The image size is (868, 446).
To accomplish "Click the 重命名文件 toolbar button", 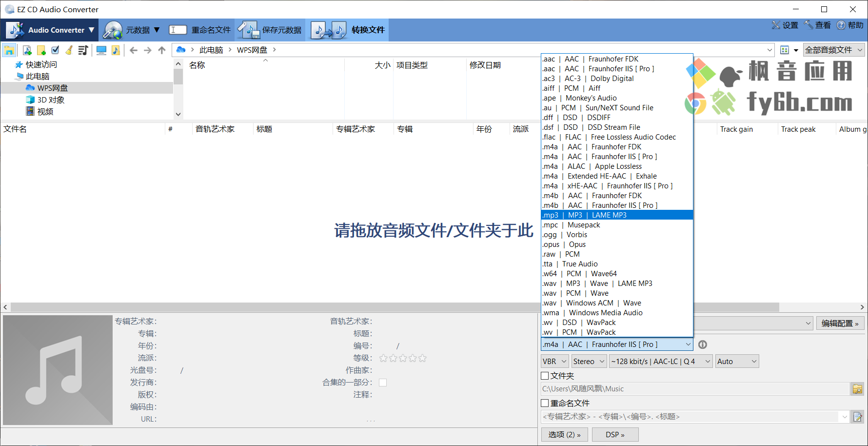I will click(199, 30).
